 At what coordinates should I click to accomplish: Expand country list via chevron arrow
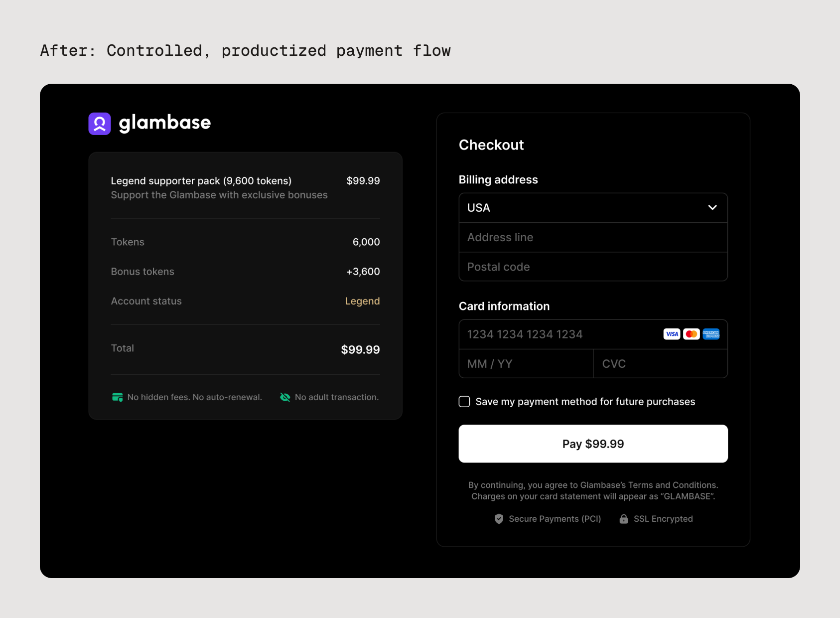pos(712,208)
